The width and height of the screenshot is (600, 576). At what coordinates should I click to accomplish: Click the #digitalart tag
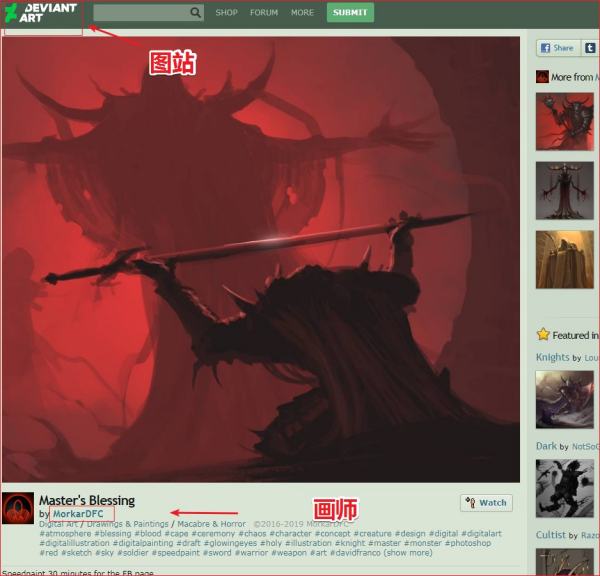481,534
